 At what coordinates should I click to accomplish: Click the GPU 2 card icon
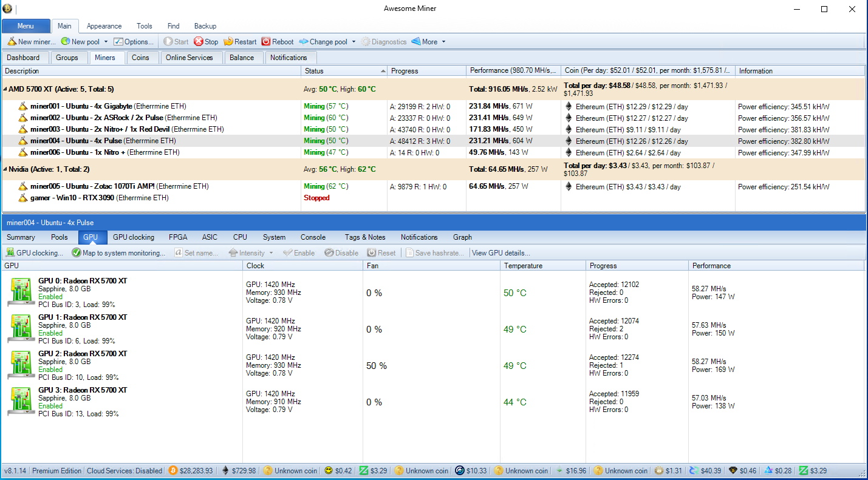21,365
